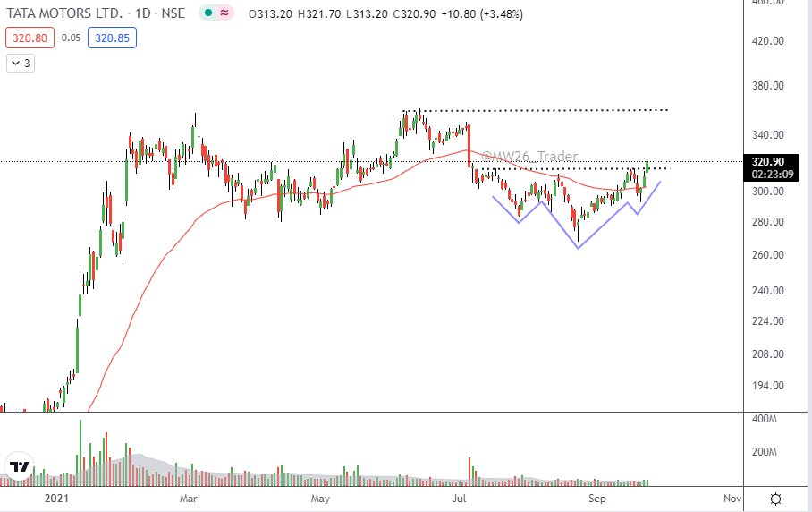Click the 224.00 price axis label
This screenshot has width=812, height=512.
768,321
